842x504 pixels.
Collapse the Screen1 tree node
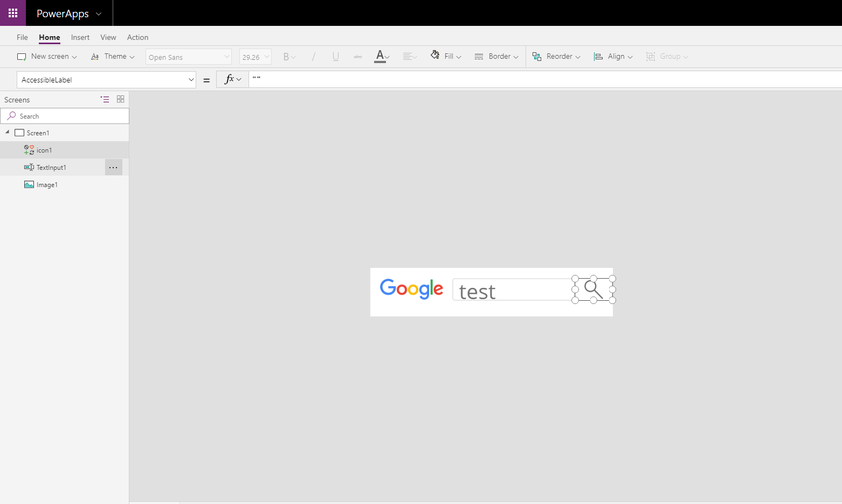click(x=8, y=132)
